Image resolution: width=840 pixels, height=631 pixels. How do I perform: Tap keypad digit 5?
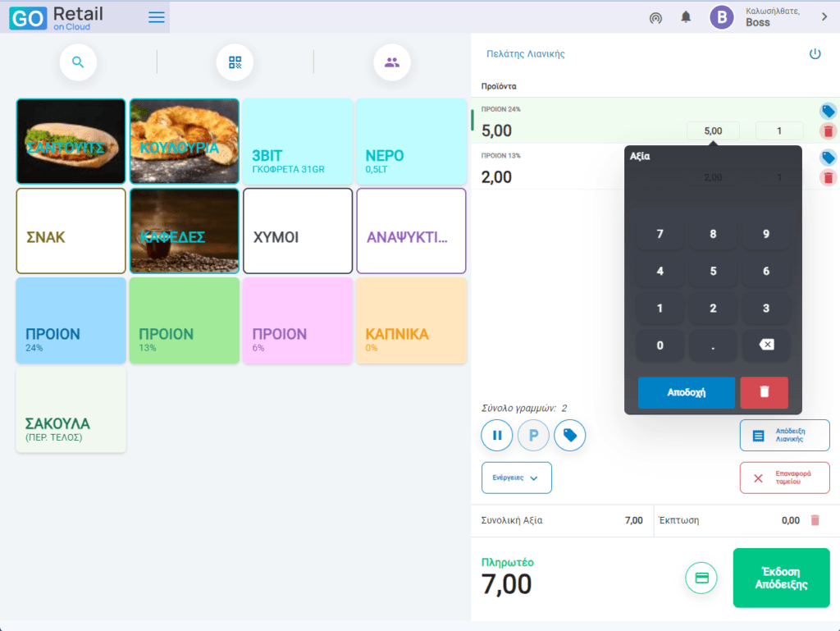click(713, 271)
